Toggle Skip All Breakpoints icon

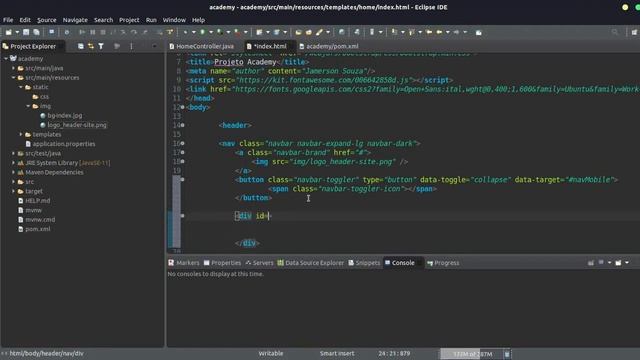(x=67, y=32)
